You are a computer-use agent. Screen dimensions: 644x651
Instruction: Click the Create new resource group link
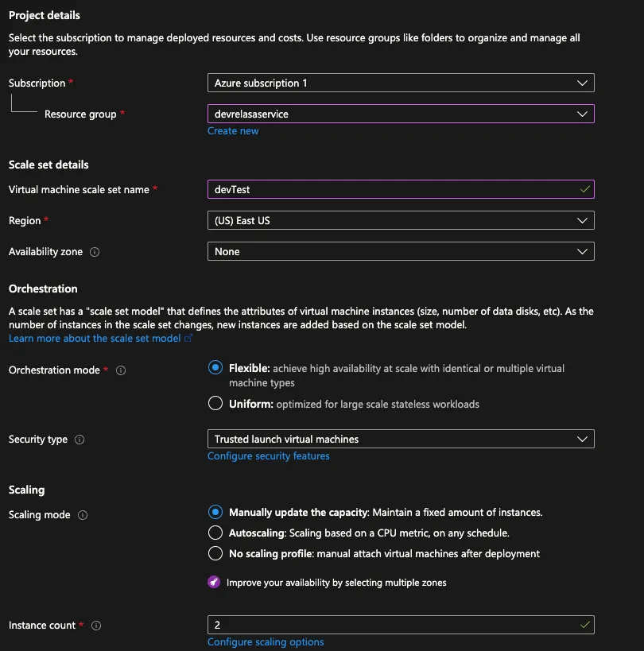[x=233, y=131]
